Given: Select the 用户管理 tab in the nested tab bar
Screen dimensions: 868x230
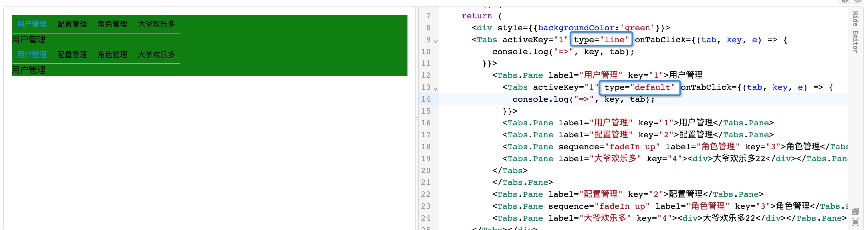Looking at the screenshot, I should (32, 54).
